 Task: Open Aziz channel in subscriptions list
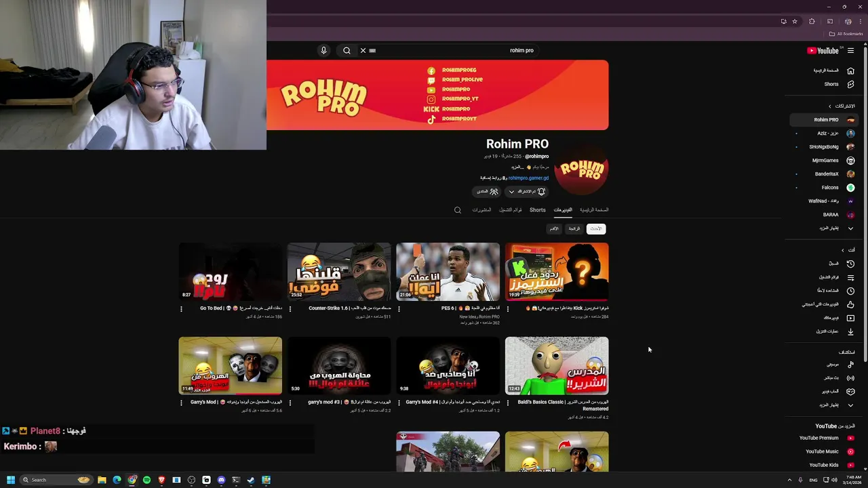pos(823,133)
